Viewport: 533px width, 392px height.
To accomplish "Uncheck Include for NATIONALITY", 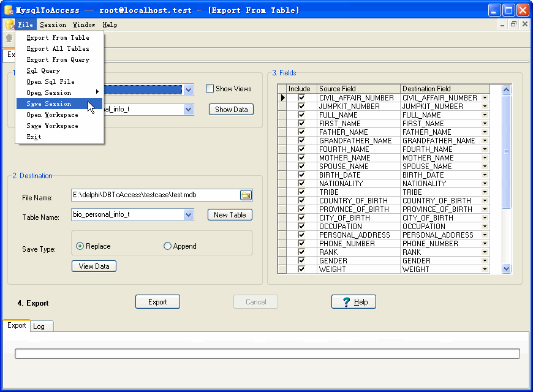I will 301,183.
